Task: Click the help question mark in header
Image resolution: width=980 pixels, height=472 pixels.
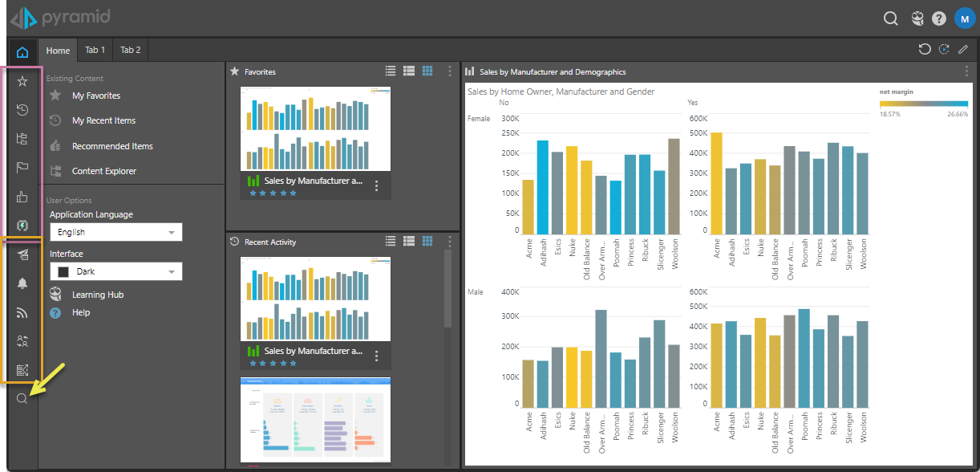Action: tap(939, 18)
